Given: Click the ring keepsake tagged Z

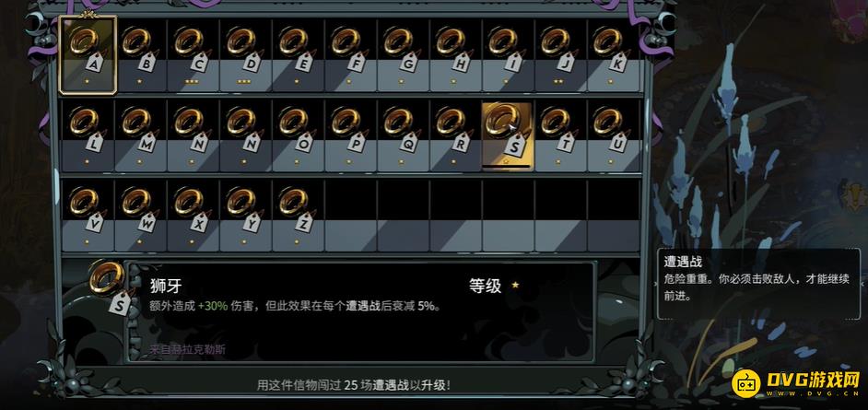Looking at the screenshot, I should [298, 216].
